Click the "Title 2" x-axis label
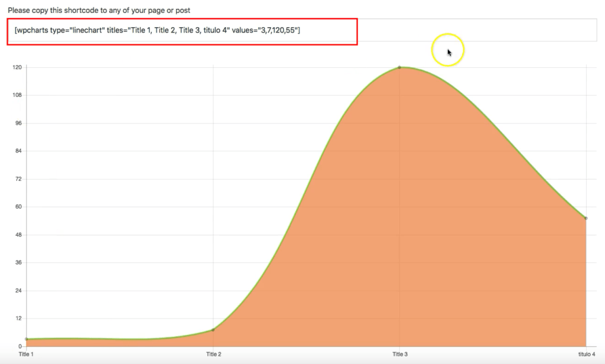Screen dimensions: 605x364 coord(214,355)
